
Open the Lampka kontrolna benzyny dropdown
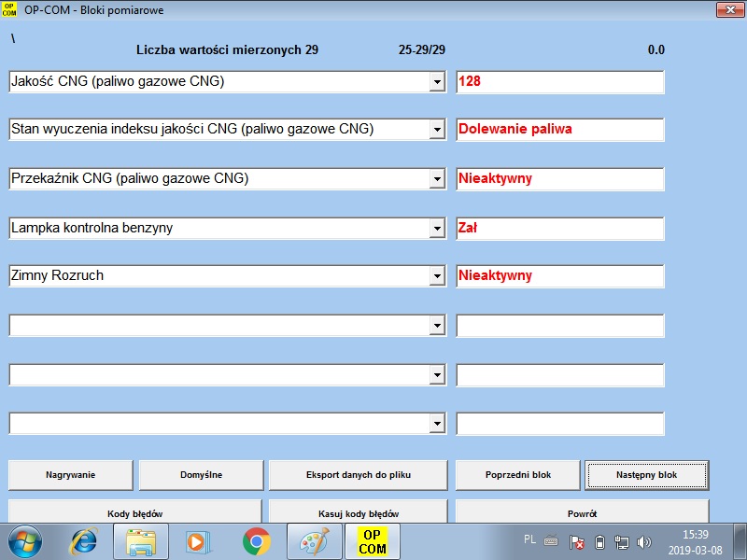click(437, 228)
